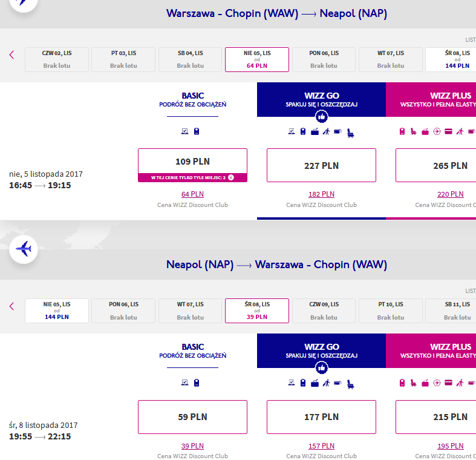476x460 pixels.
Task: Click the info icon beside the seats-left notice
Action: [x=231, y=177]
